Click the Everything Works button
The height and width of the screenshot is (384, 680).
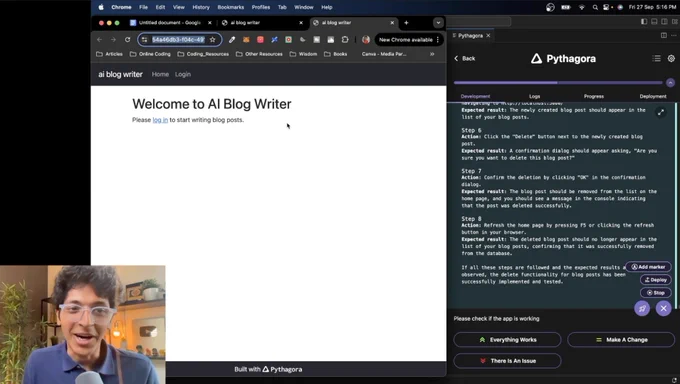507,340
